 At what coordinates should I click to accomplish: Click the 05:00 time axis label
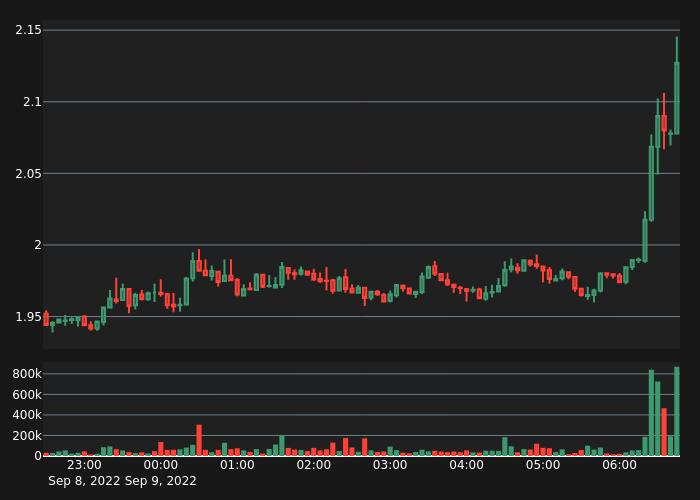pyautogui.click(x=543, y=465)
